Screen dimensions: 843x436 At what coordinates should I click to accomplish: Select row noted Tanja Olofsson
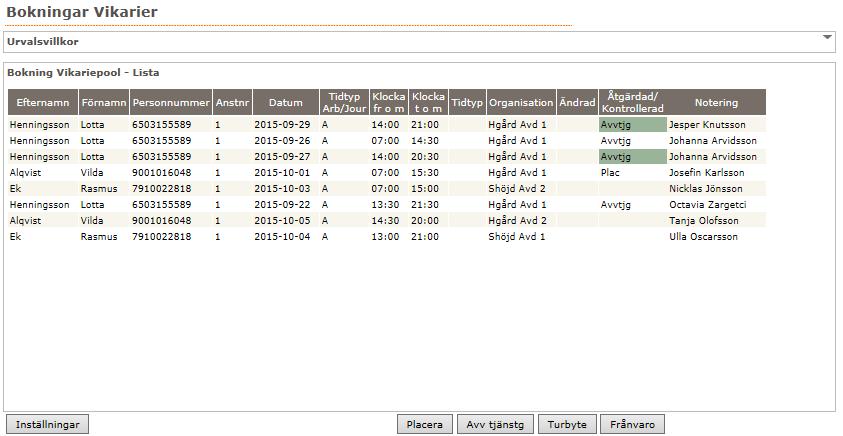point(387,221)
